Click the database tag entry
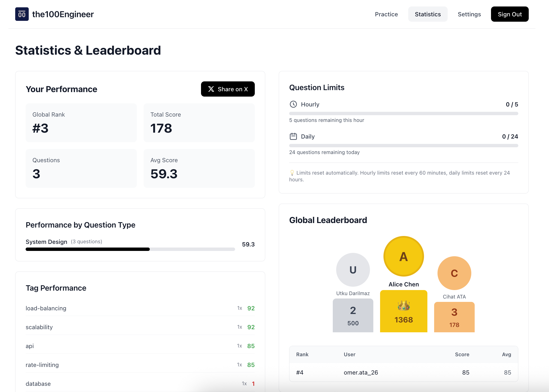 [38, 384]
